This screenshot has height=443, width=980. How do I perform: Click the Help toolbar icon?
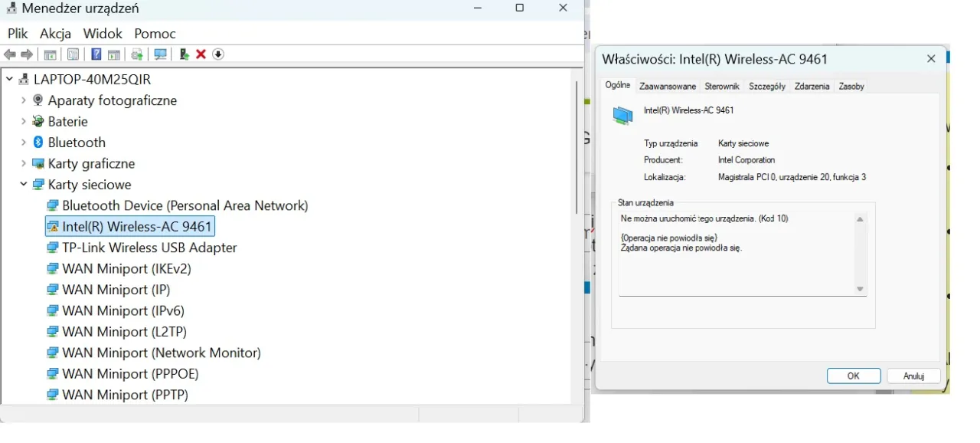click(96, 54)
